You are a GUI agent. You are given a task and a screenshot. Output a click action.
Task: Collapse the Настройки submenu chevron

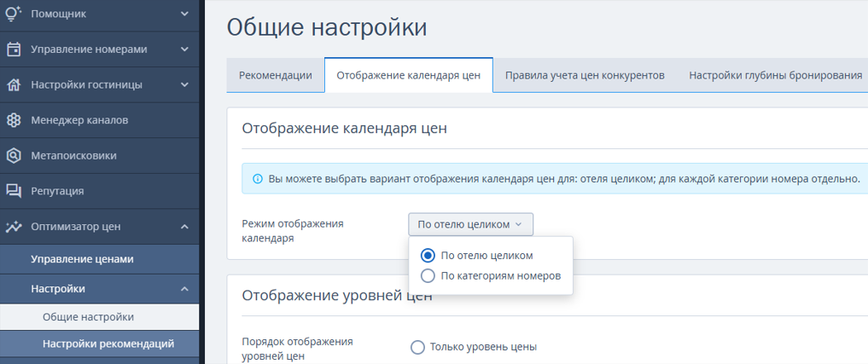[x=185, y=289]
